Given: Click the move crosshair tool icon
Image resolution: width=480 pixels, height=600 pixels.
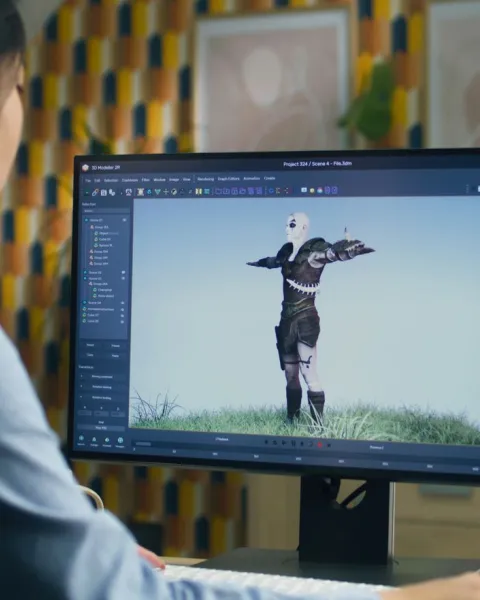Looking at the screenshot, I should pyautogui.click(x=166, y=192).
